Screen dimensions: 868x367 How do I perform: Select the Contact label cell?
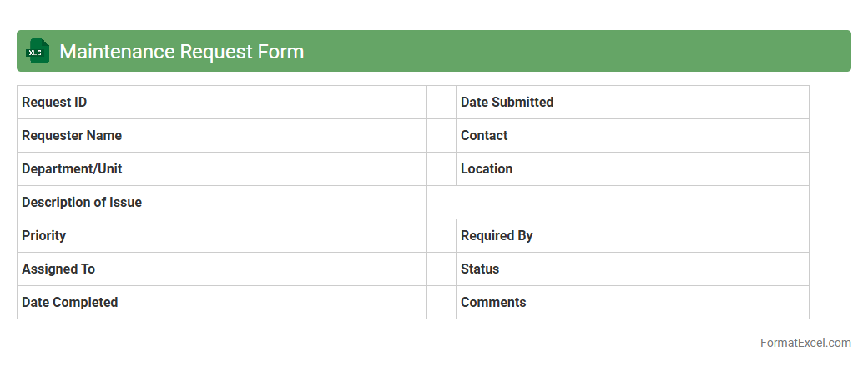click(x=618, y=136)
